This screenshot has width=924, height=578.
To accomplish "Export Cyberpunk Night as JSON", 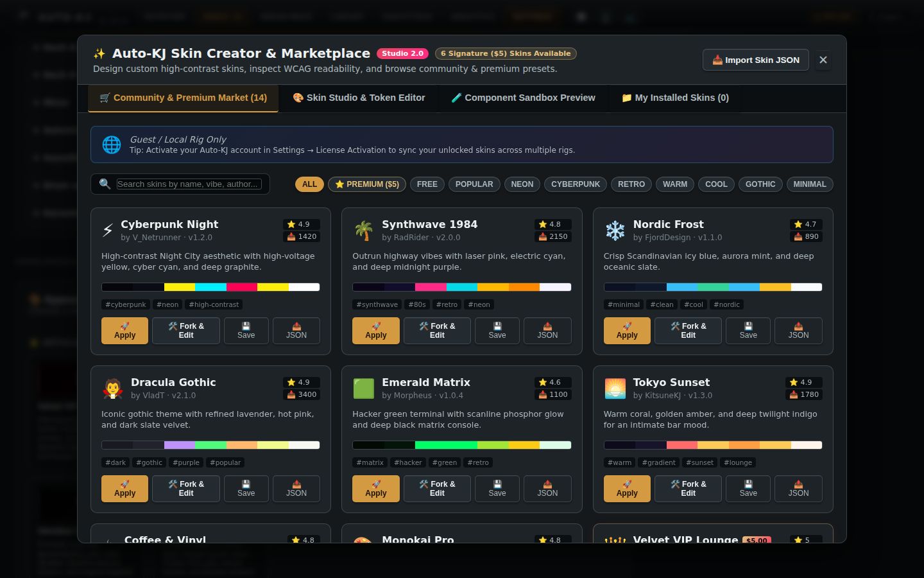I will [296, 331].
